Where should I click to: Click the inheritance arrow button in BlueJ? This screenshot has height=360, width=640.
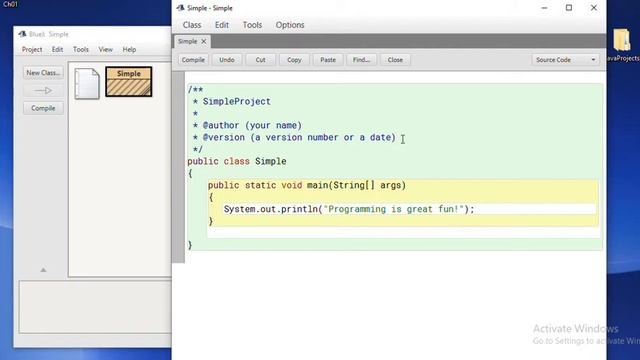click(x=43, y=91)
